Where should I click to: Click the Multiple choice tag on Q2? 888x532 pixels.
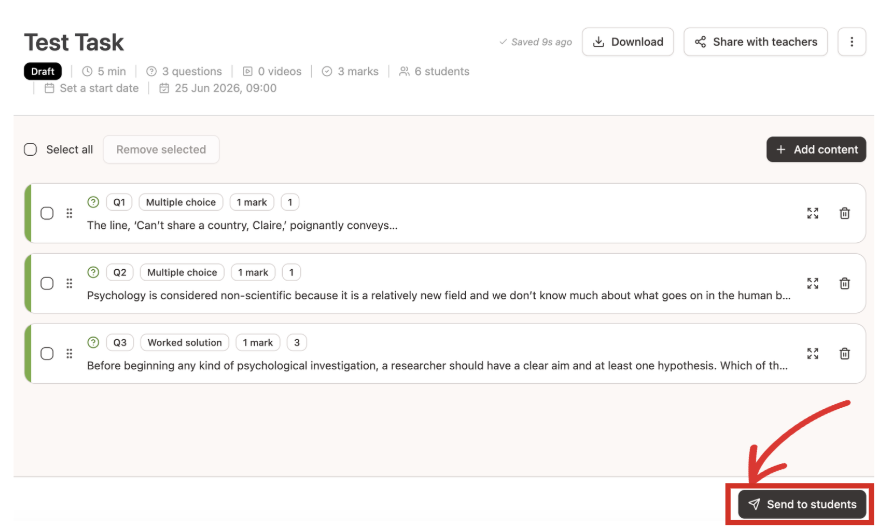click(182, 273)
